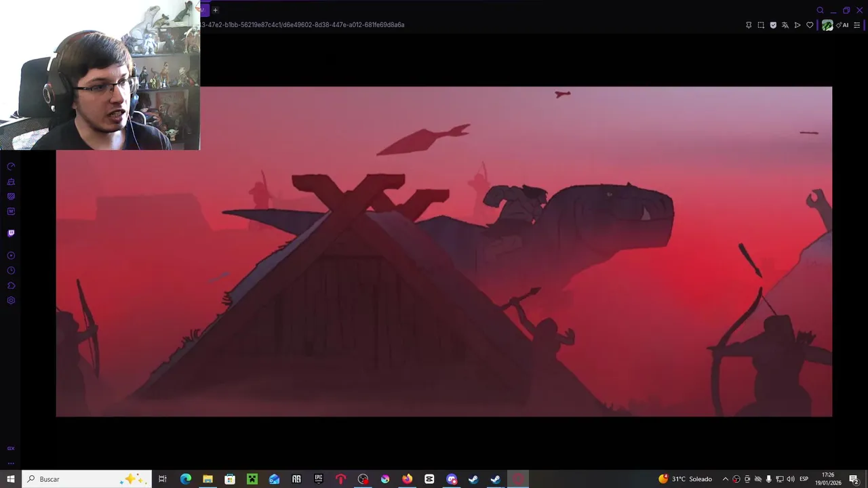Add page to bookmarks with the heart icon

pyautogui.click(x=810, y=25)
